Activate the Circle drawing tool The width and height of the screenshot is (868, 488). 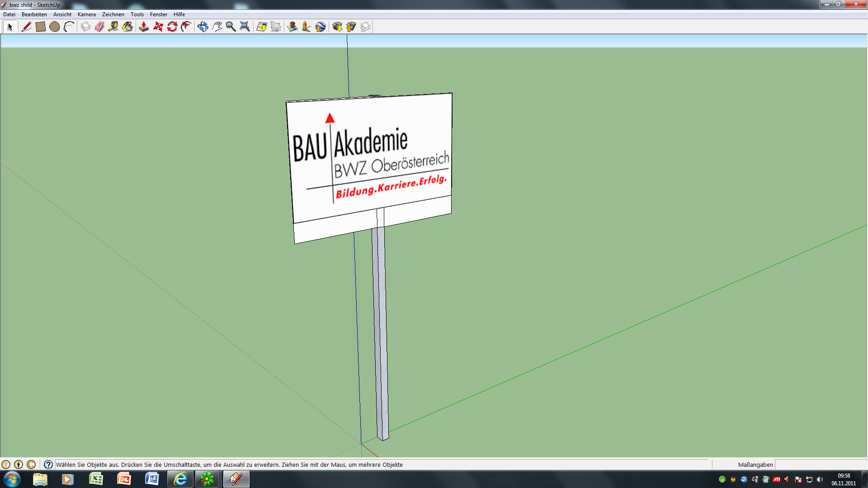(55, 27)
